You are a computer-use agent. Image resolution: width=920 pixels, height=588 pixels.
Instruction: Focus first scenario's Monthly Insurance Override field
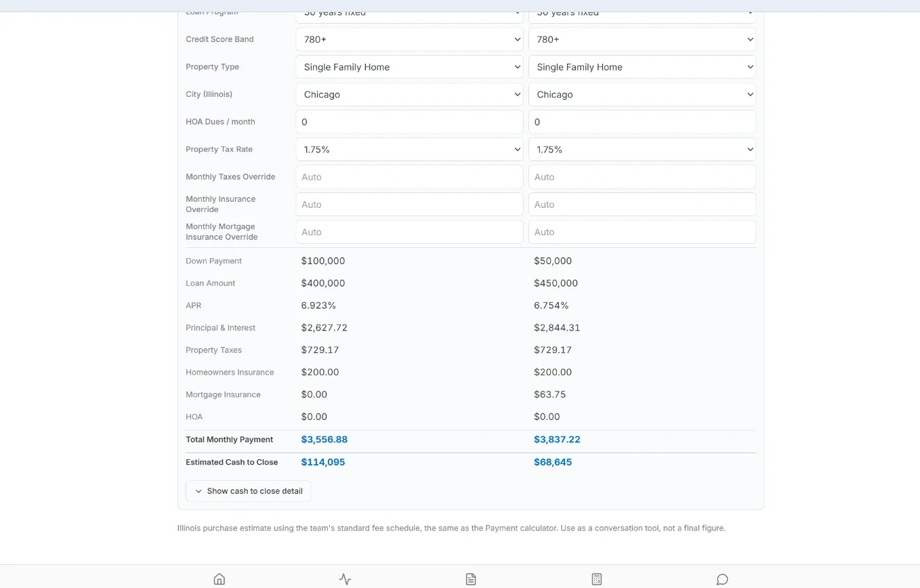409,205
